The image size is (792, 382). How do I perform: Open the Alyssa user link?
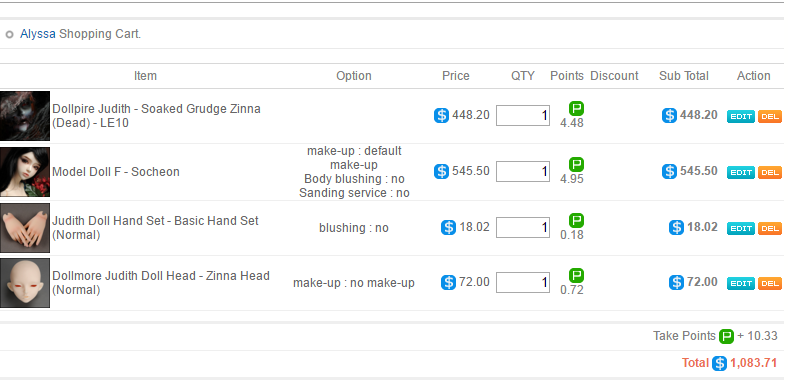tap(38, 34)
